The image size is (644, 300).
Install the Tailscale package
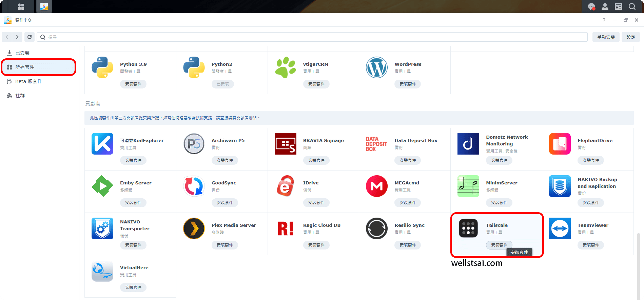tap(499, 245)
